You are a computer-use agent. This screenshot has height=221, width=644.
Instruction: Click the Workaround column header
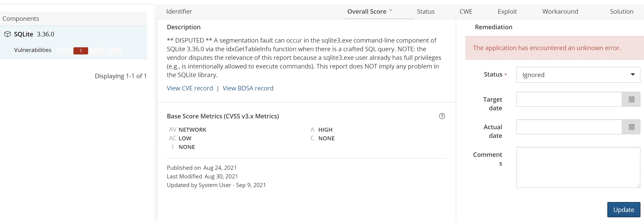click(560, 11)
